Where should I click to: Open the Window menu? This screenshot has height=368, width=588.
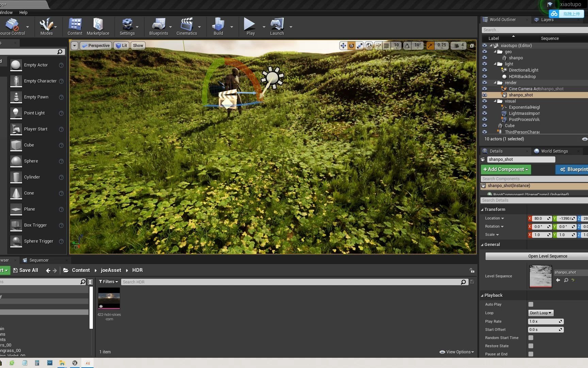pos(6,12)
